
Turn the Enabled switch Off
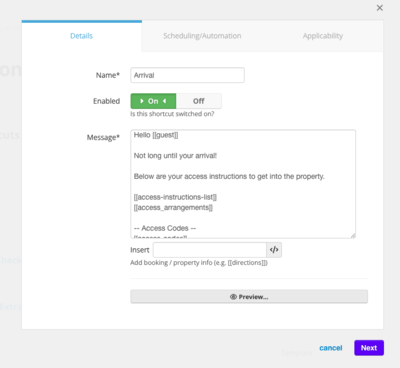199,101
